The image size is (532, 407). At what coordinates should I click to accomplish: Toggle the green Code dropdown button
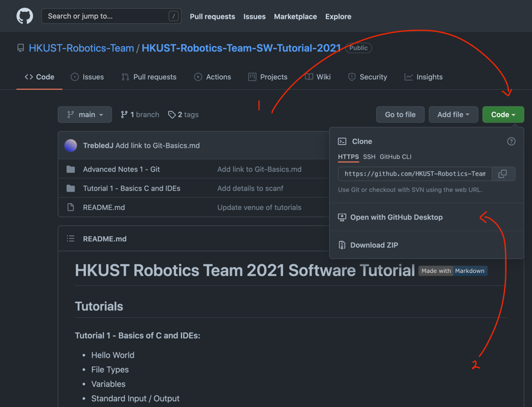tap(503, 115)
